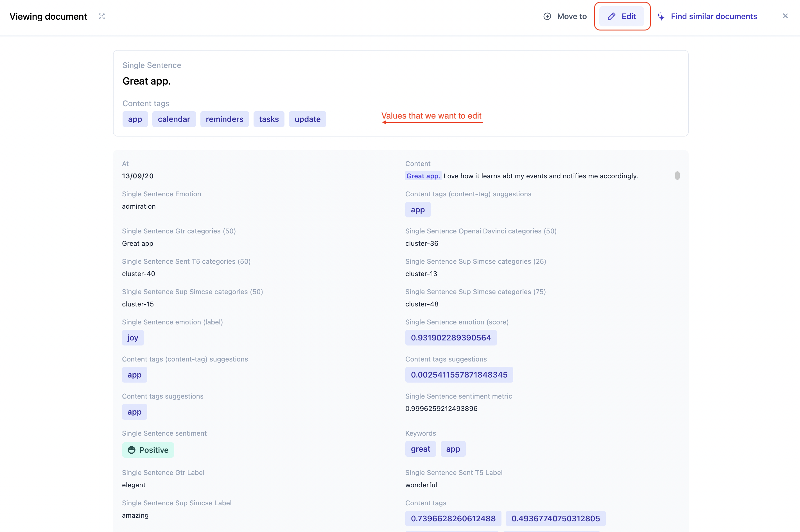The height and width of the screenshot is (532, 800).
Task: Click the highlighted Great app. in Content
Action: [x=423, y=176]
